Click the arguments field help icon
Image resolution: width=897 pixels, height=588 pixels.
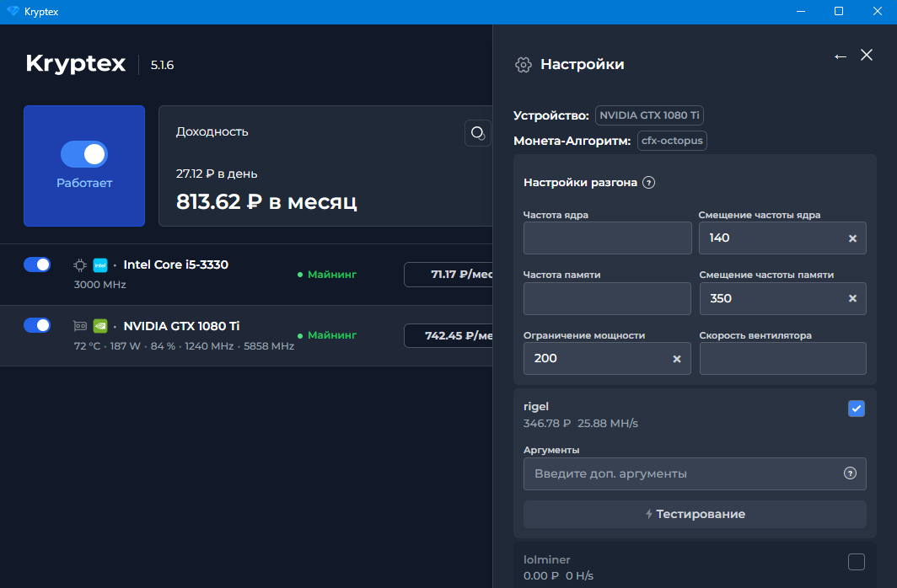tap(850, 473)
